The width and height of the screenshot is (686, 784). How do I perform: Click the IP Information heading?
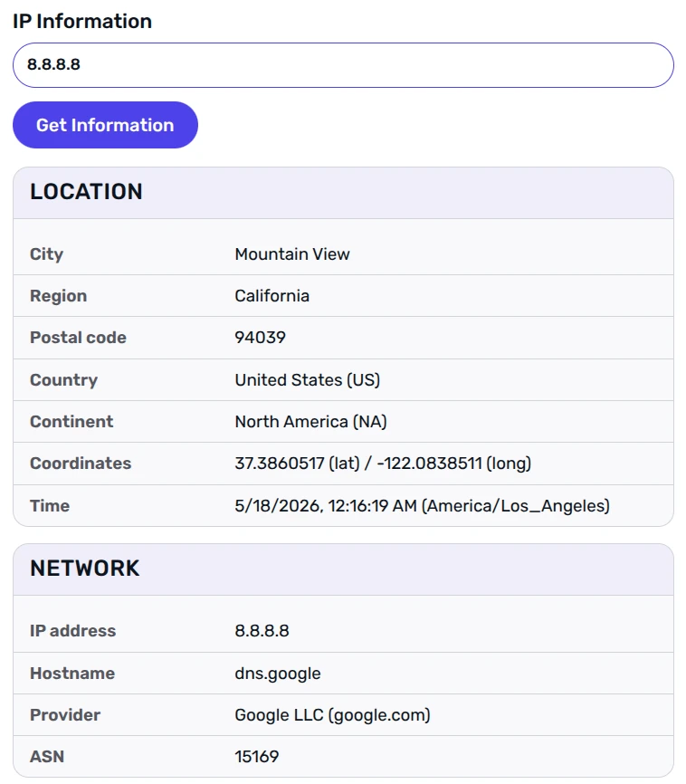[82, 22]
